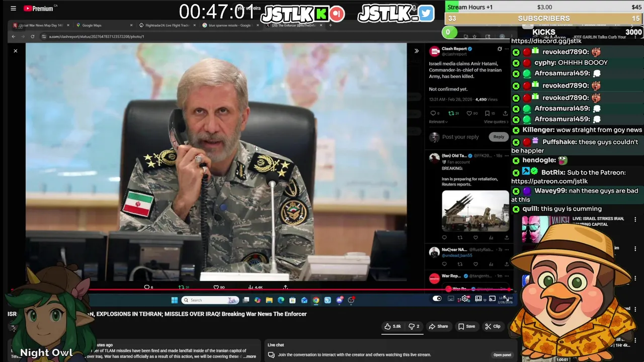Open the more menu on Clash Report tweet
Image resolution: width=644 pixels, height=362 pixels.
point(507,49)
